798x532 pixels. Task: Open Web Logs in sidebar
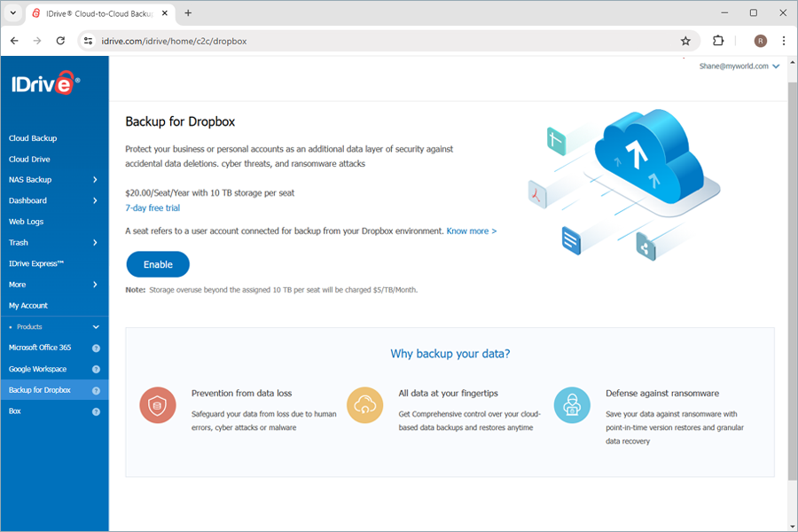[x=26, y=222]
